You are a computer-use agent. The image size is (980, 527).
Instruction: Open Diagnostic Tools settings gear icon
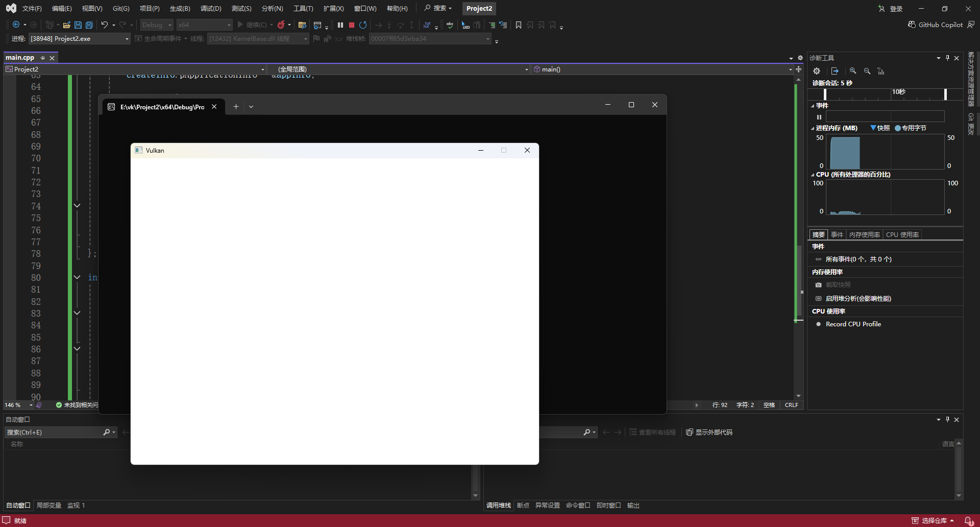tap(817, 71)
